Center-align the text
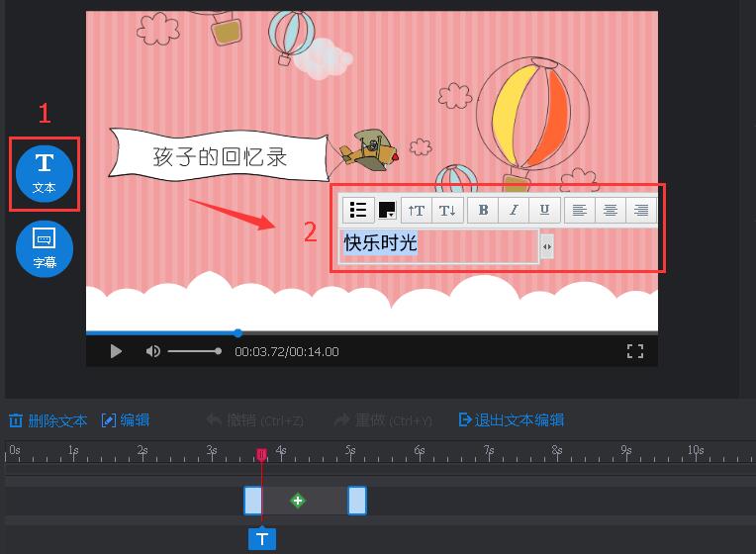The width and height of the screenshot is (756, 554). pyautogui.click(x=611, y=210)
